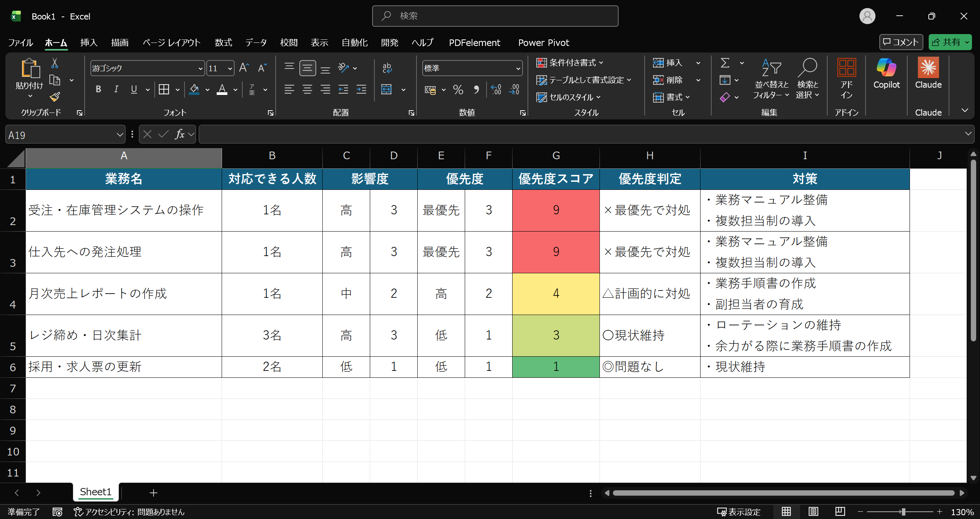Switch to Page Layout view in status bar
This screenshot has width=980, height=519.
point(813,512)
